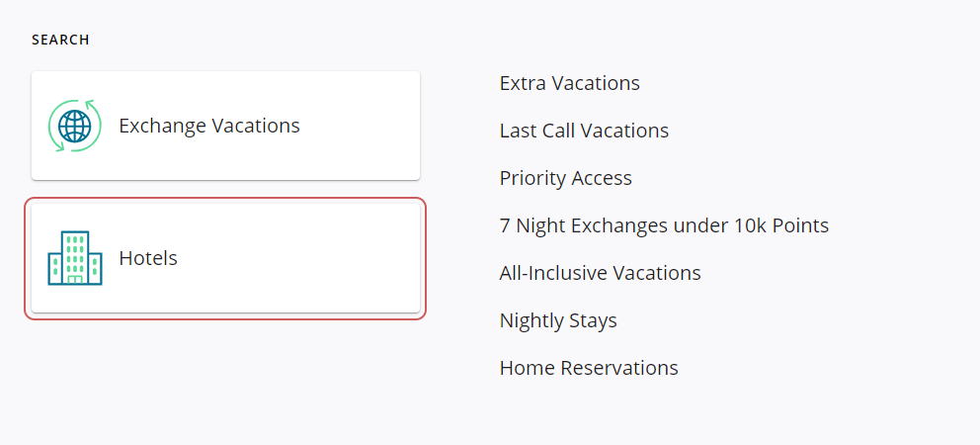Screen dimensions: 980x445
Task: Click the SEARCH section heading
Action: (x=60, y=40)
